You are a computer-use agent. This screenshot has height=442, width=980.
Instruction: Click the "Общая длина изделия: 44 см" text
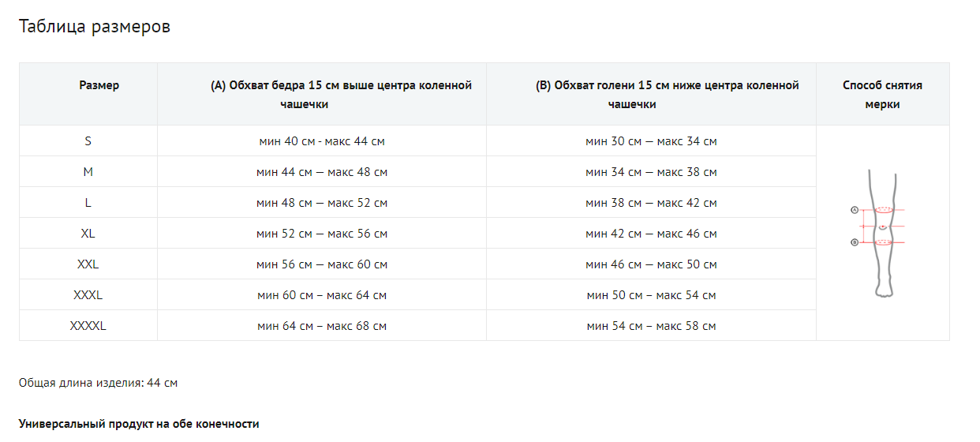99,383
